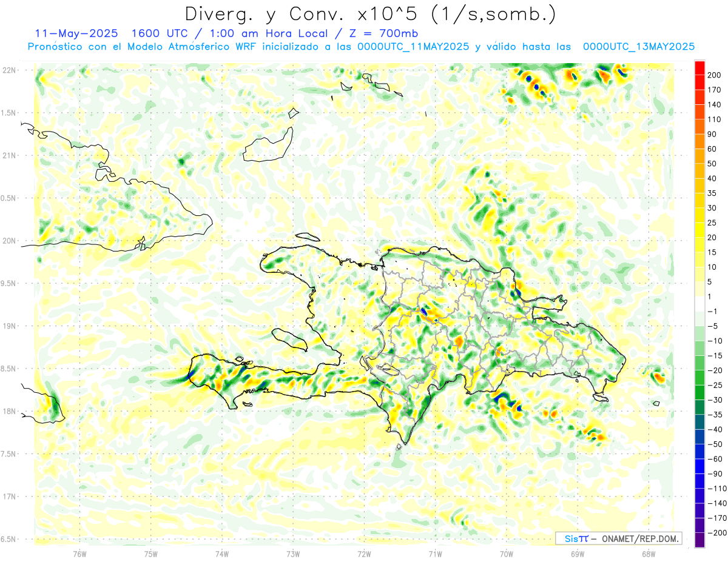The height and width of the screenshot is (562, 728).
Task: Click the positive '90' color scale label
Action: coord(713,134)
